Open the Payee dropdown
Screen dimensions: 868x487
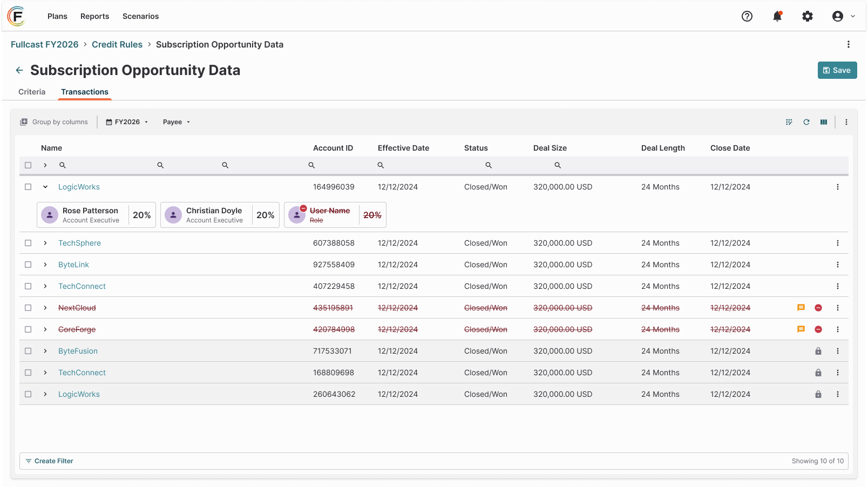[177, 122]
